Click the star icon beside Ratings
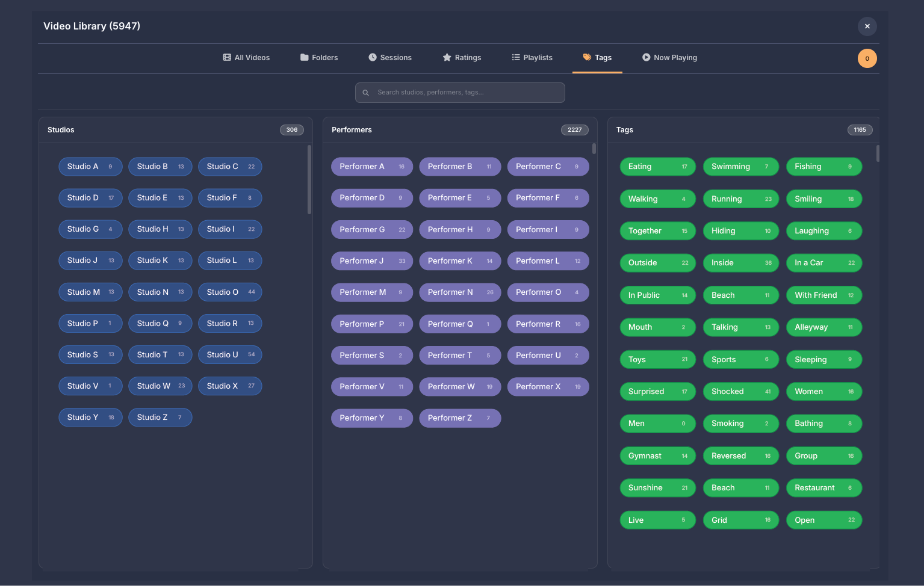This screenshot has width=924, height=586. pos(447,58)
